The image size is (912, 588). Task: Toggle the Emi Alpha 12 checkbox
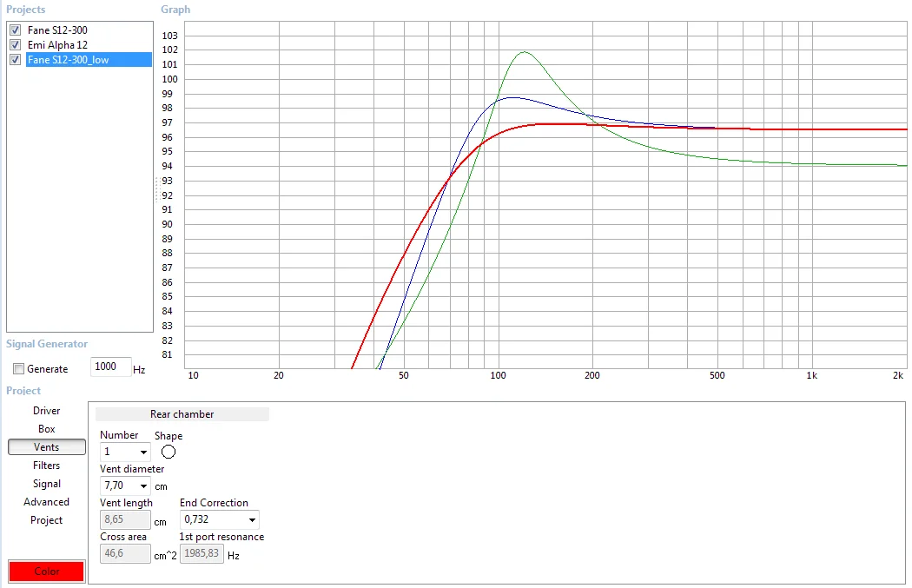(15, 45)
